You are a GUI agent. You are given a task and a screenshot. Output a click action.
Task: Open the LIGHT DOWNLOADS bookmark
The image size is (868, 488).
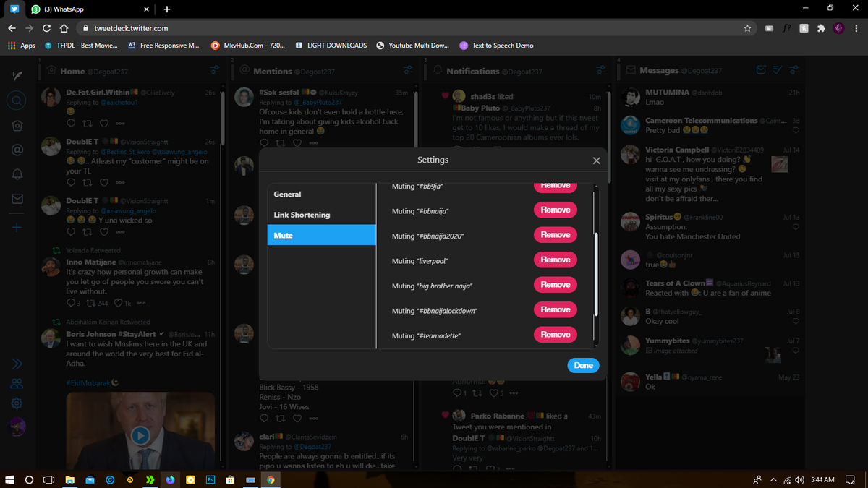(331, 46)
